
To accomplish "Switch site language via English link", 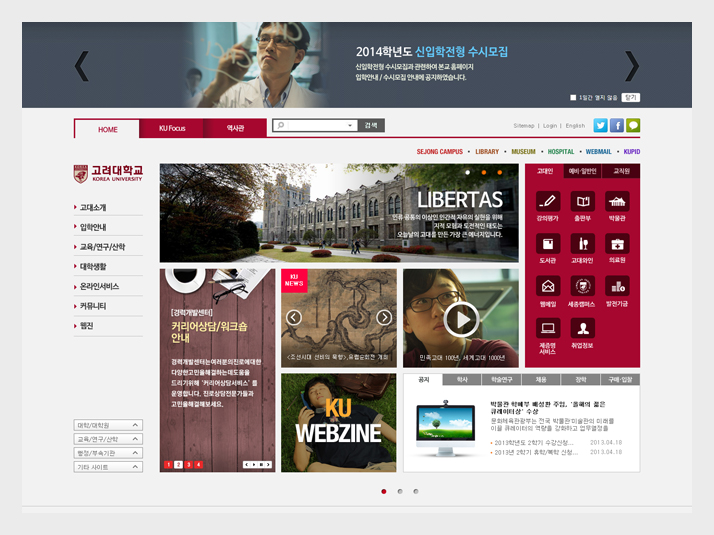I will [575, 126].
